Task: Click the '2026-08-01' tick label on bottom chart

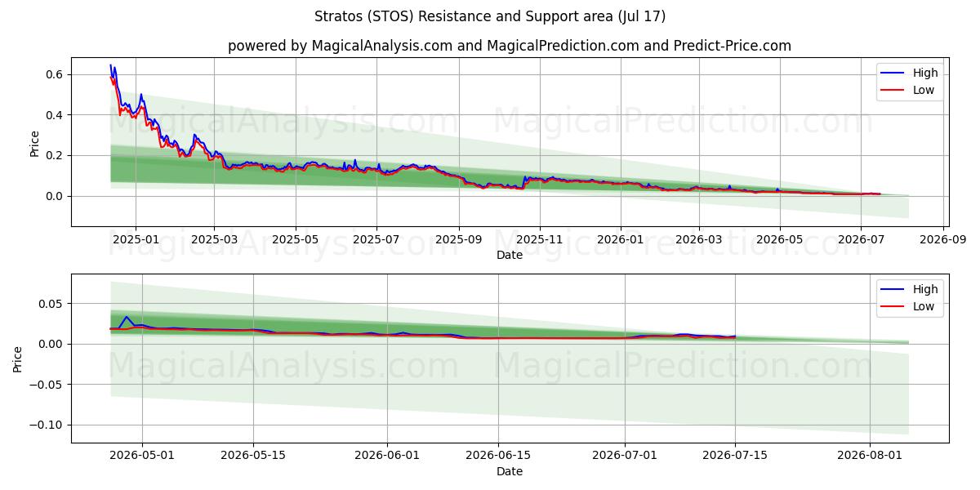Action: coord(871,457)
